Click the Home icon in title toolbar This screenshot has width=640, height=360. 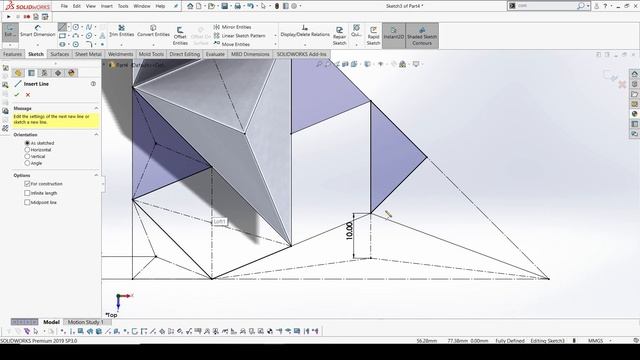click(x=190, y=6)
